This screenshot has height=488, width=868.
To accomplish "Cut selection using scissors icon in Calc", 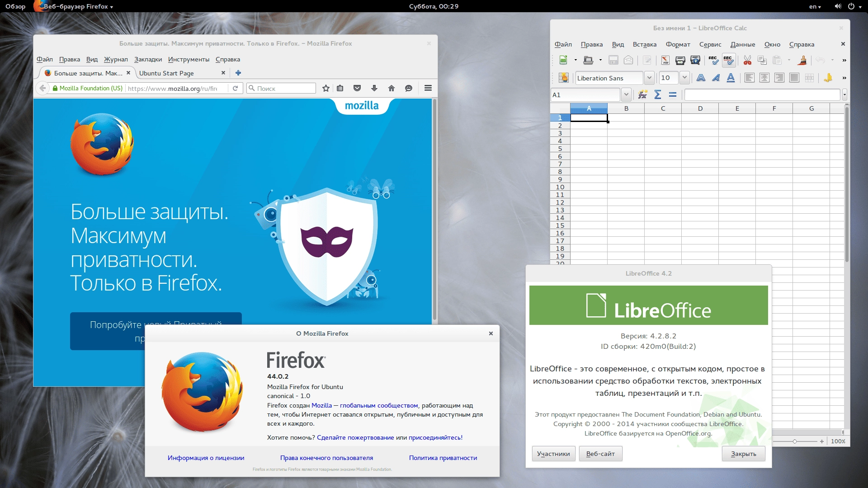I will click(x=747, y=60).
